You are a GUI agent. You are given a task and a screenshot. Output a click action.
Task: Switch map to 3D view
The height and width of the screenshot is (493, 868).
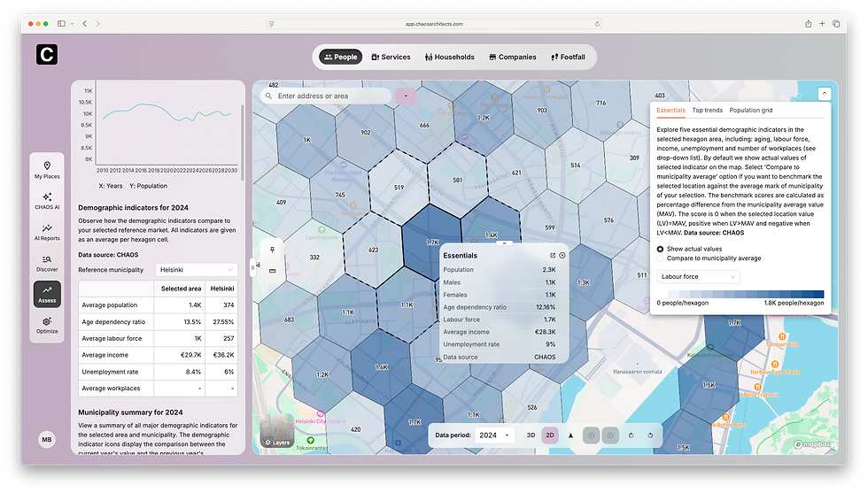coord(531,435)
